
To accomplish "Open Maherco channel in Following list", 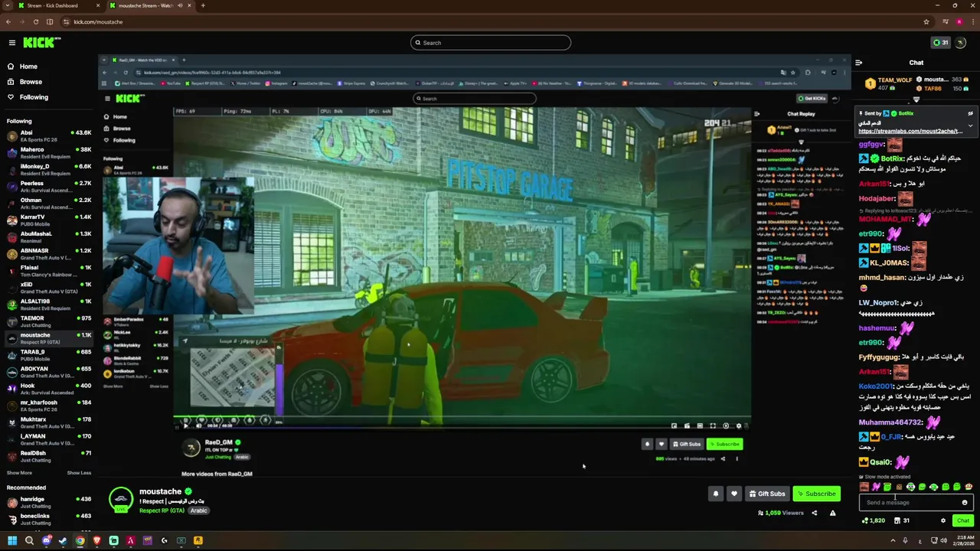I will pyautogui.click(x=49, y=153).
